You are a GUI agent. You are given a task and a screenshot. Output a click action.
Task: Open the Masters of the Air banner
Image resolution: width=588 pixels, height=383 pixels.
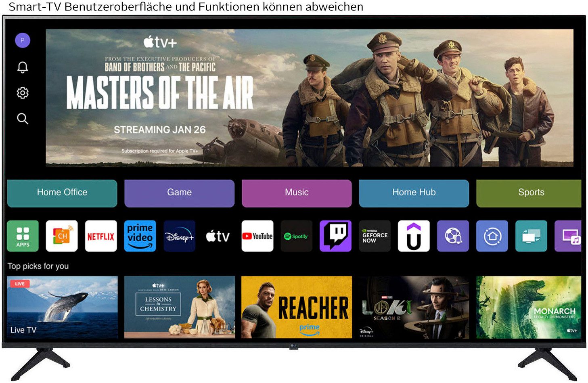pyautogui.click(x=309, y=98)
